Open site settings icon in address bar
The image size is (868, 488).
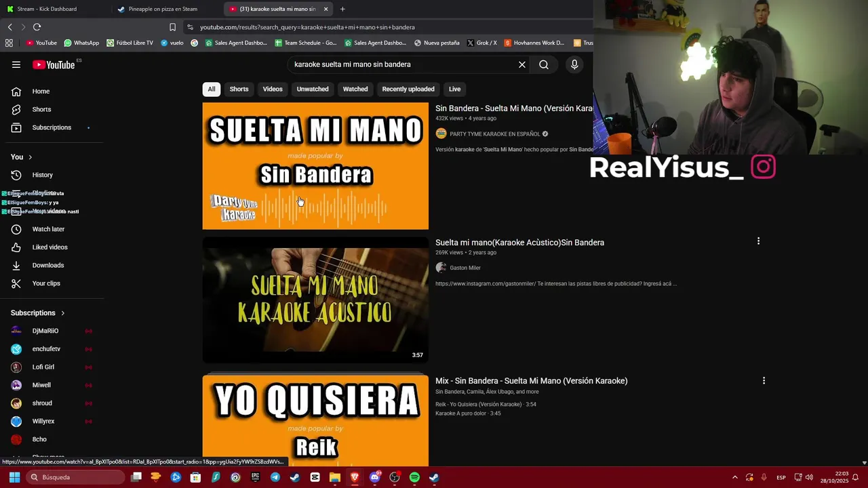pyautogui.click(x=191, y=27)
